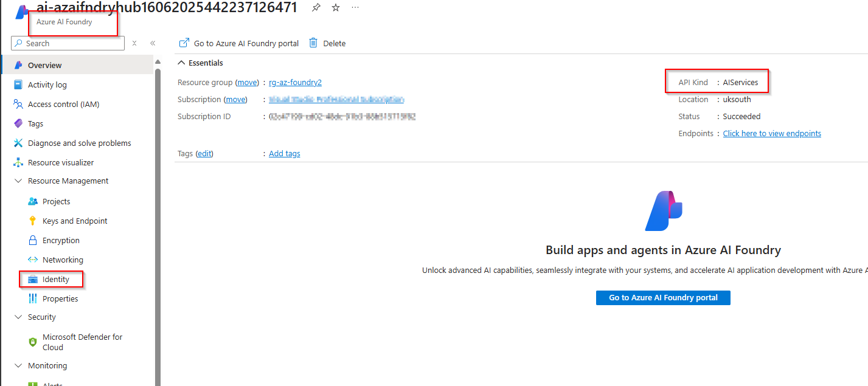
Task: Select the AIServices API Kind value
Action: pyautogui.click(x=740, y=82)
